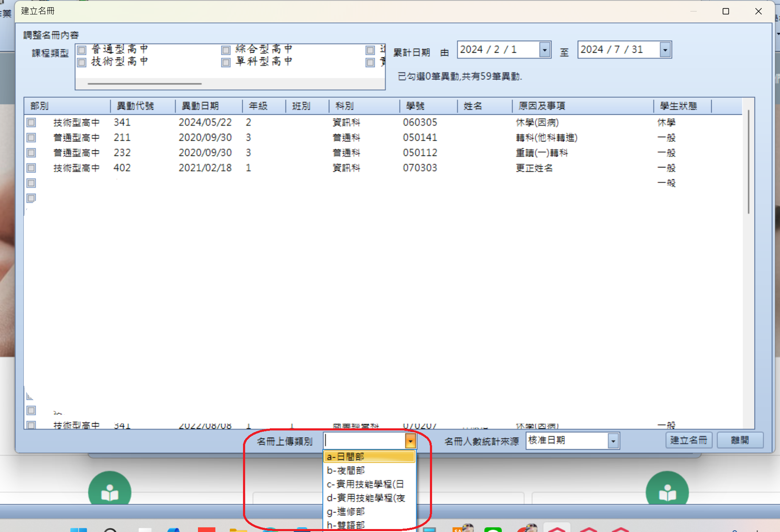Sort by the 科別 column header
Screen dimensions: 780x532
[x=365, y=106]
